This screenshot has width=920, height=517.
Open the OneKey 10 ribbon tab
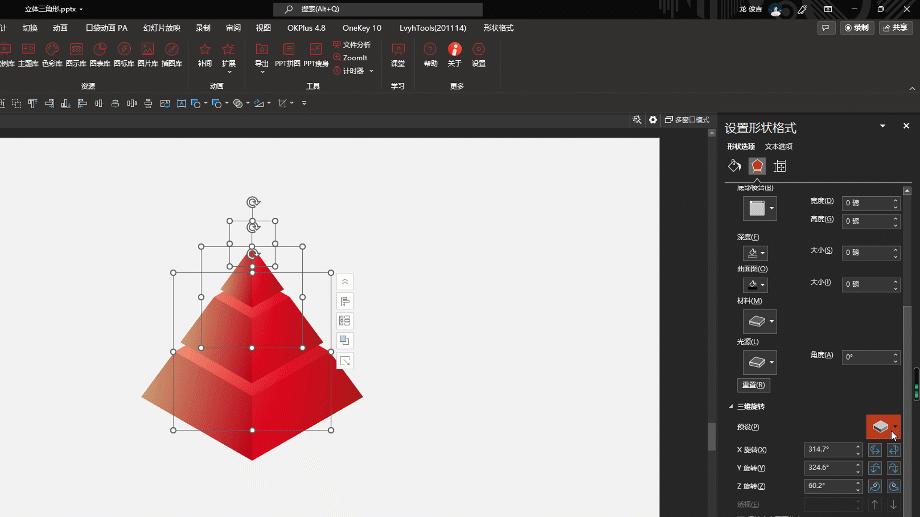click(x=361, y=28)
